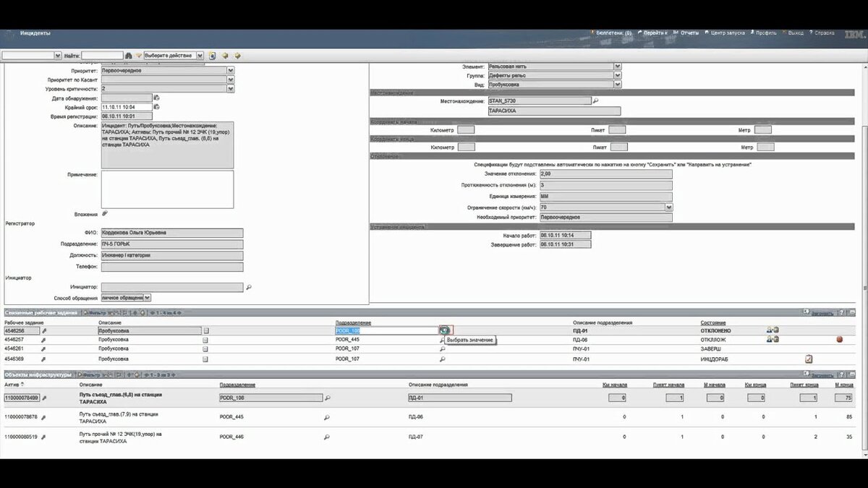
Task: Click the Выход link
Action: (793, 33)
